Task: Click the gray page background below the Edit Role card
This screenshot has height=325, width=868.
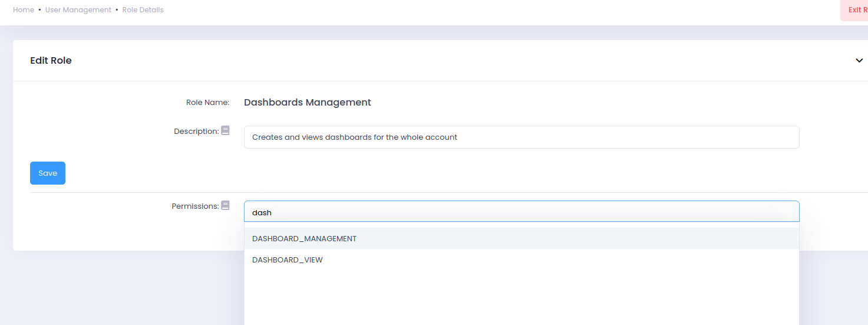Action: 118,289
